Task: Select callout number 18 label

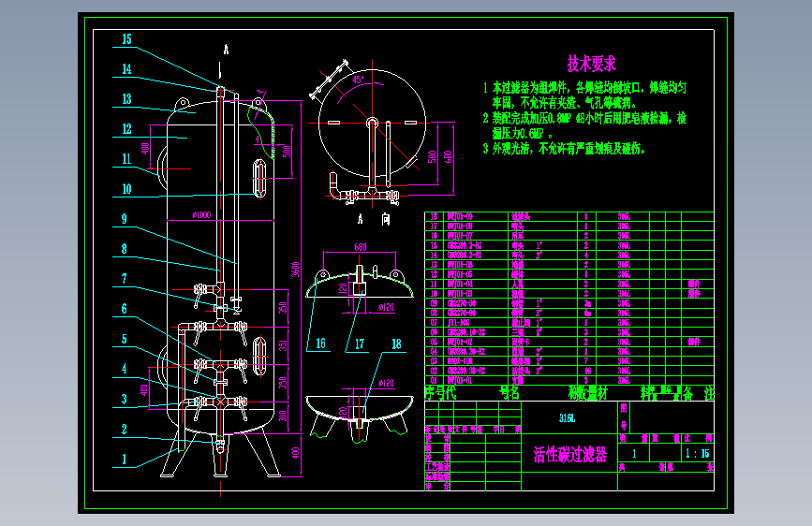Action: click(x=396, y=343)
